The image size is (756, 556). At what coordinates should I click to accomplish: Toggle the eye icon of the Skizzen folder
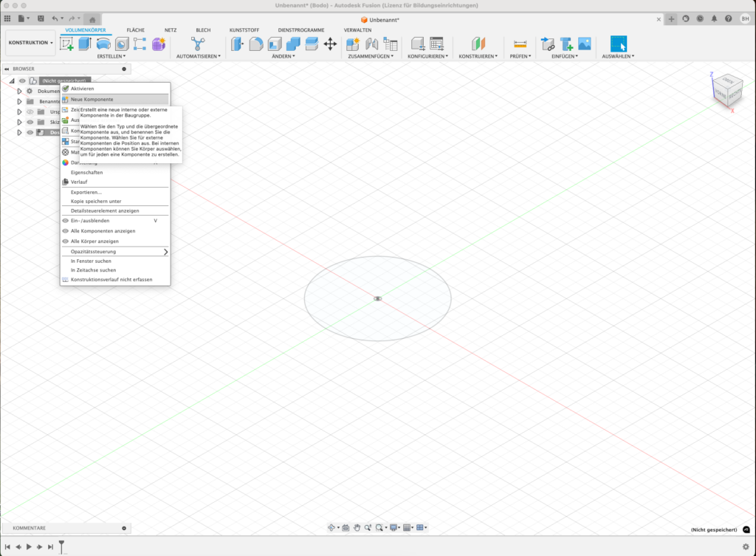(x=30, y=122)
